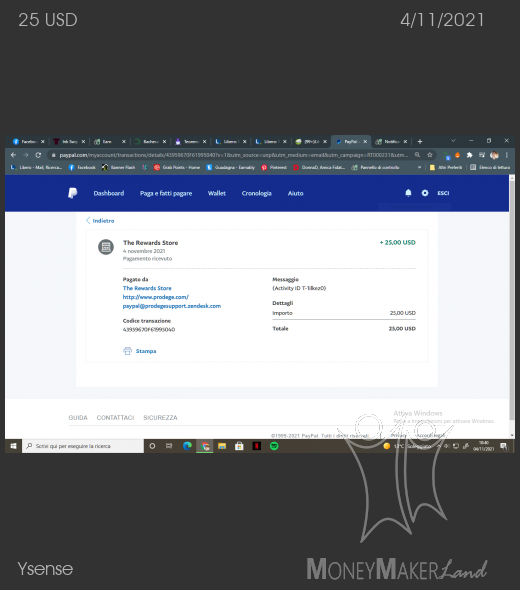Screen dimensions: 520x590
Task: Open the Pannello di controllo bookmark
Action: tap(375, 167)
